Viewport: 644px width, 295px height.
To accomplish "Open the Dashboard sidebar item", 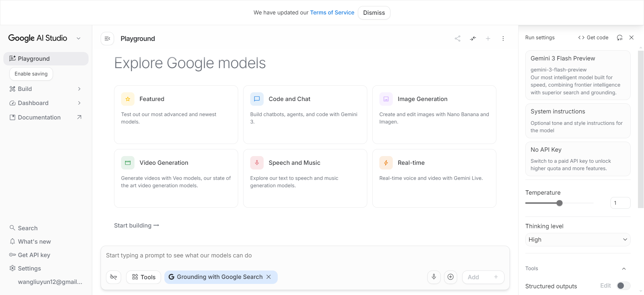I will coord(33,103).
